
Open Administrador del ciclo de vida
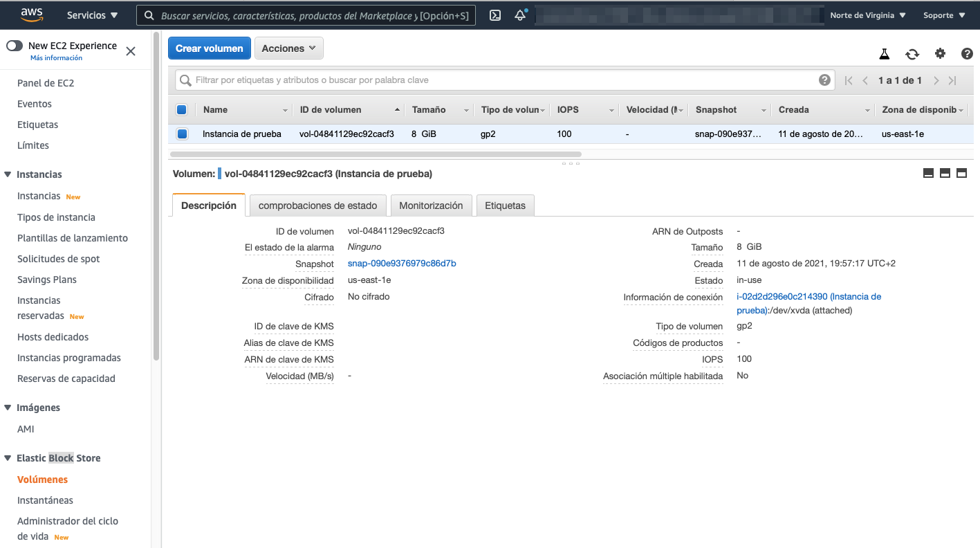coord(68,528)
